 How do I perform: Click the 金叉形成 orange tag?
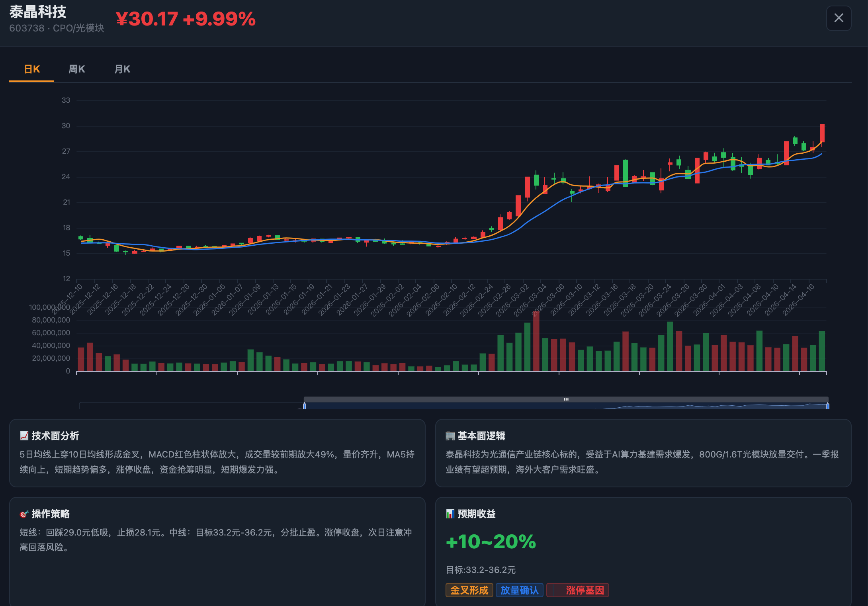(469, 590)
